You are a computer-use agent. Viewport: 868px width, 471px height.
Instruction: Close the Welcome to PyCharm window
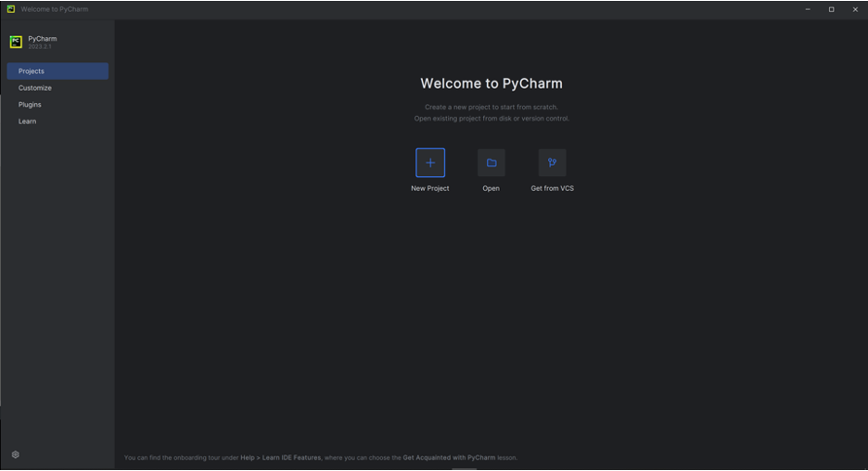(x=855, y=9)
